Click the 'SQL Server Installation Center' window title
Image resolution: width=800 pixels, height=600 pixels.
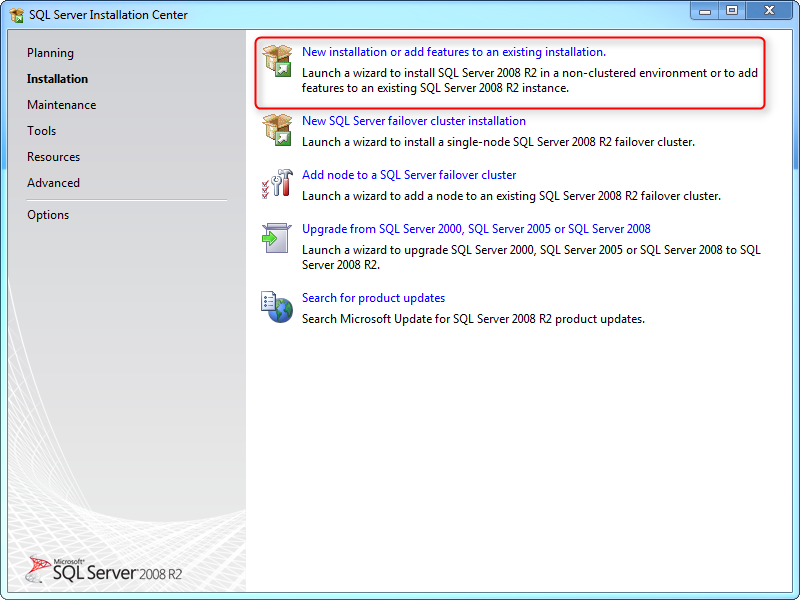(108, 15)
